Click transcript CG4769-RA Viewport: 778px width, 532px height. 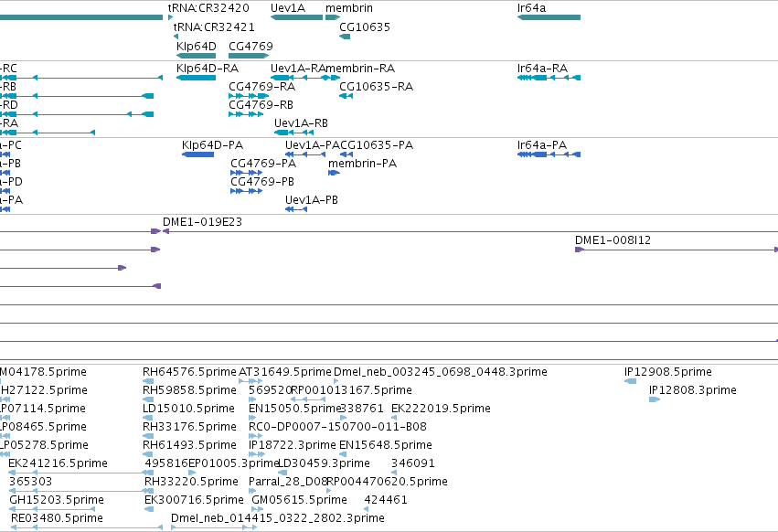(249, 96)
